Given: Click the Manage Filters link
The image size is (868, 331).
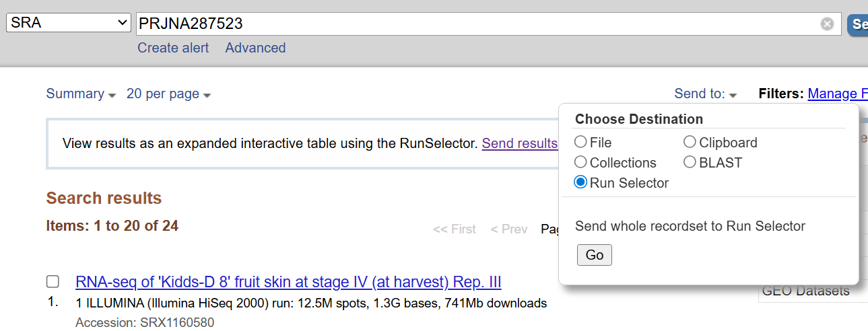Looking at the screenshot, I should [837, 94].
